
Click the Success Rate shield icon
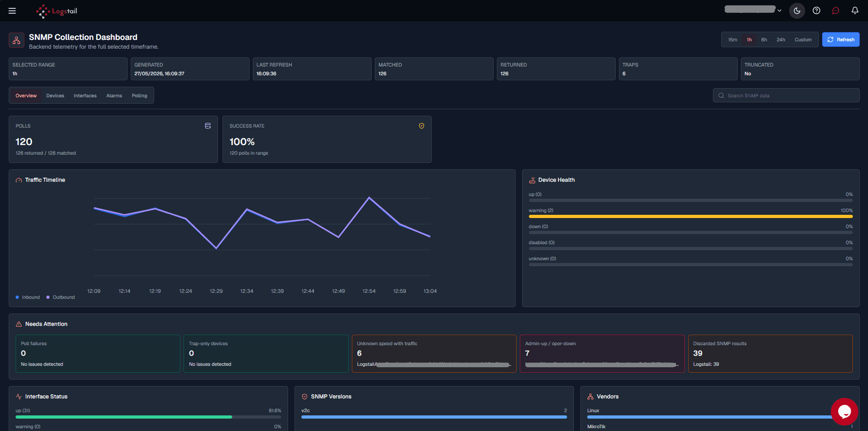[422, 126]
